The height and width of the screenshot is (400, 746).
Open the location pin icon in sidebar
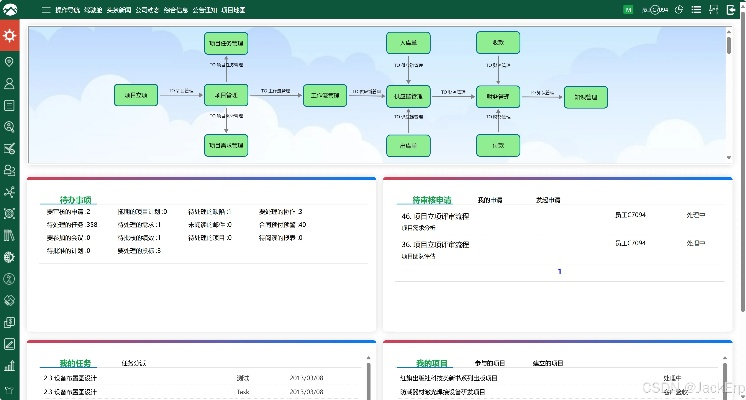9,62
